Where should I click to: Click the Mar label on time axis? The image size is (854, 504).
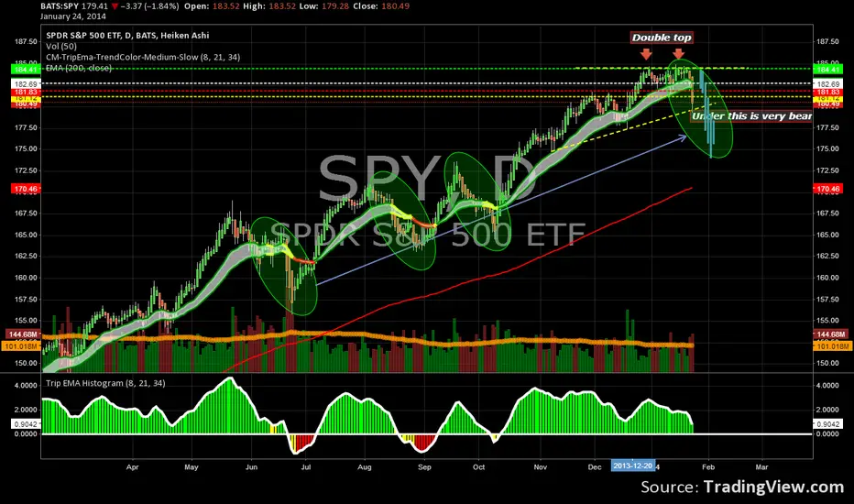[762, 467]
